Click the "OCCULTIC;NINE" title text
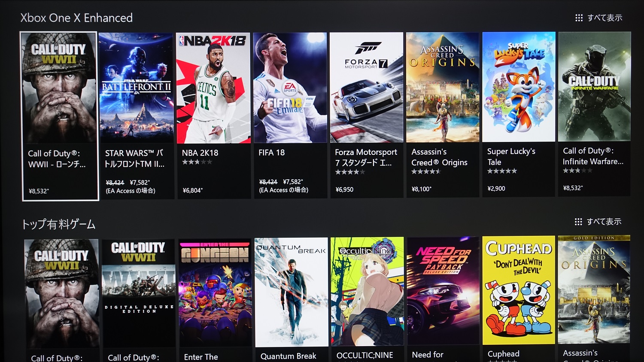 pyautogui.click(x=365, y=355)
